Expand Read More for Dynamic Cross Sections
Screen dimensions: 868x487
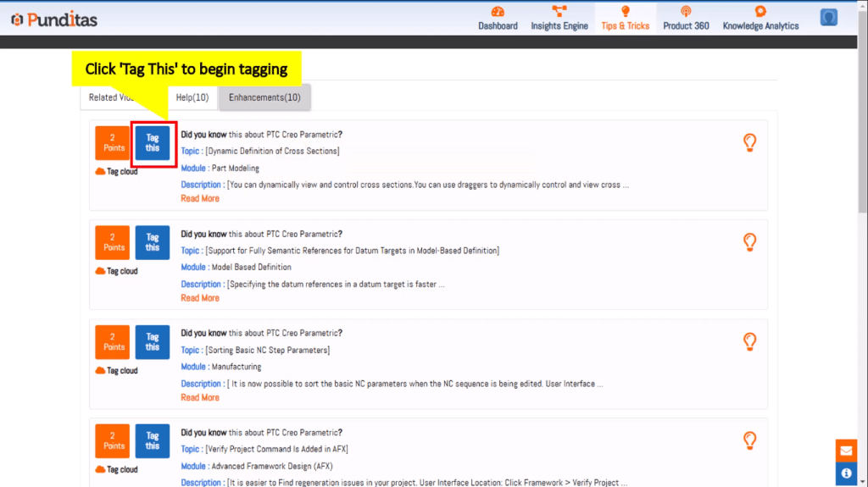(x=200, y=198)
